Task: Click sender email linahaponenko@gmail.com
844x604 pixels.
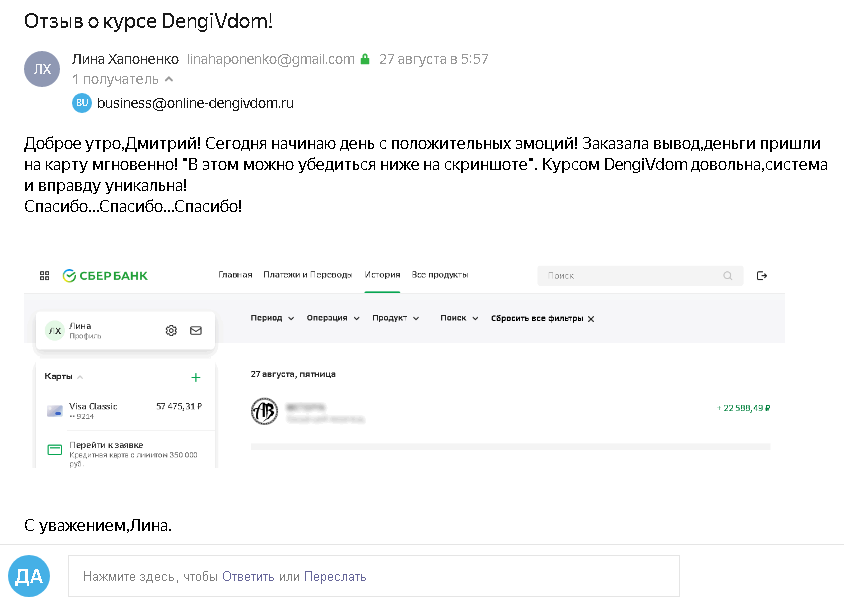Action: tap(271, 59)
